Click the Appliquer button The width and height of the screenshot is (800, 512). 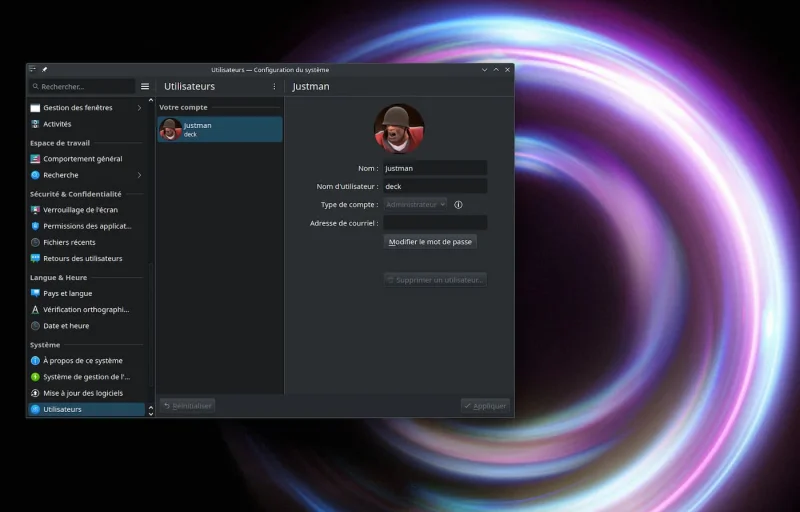coord(485,406)
